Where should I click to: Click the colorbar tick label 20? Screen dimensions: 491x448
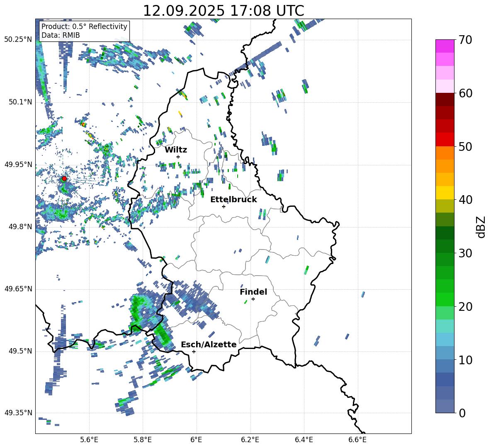pos(465,307)
